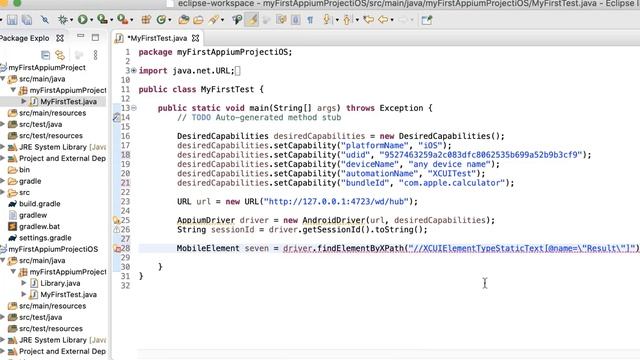Screen dimensions: 640x360
Task: Click "com.apple.calculator" string in code
Action: [452, 183]
